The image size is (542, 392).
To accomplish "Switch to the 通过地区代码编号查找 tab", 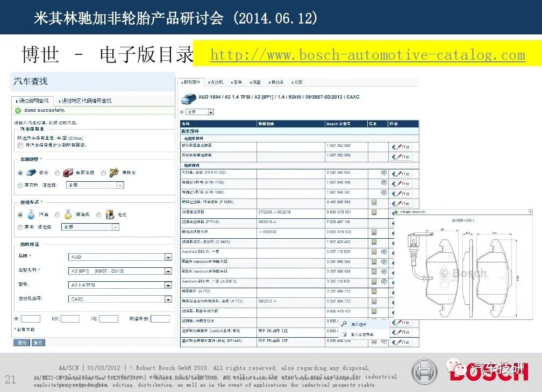I will (x=85, y=101).
